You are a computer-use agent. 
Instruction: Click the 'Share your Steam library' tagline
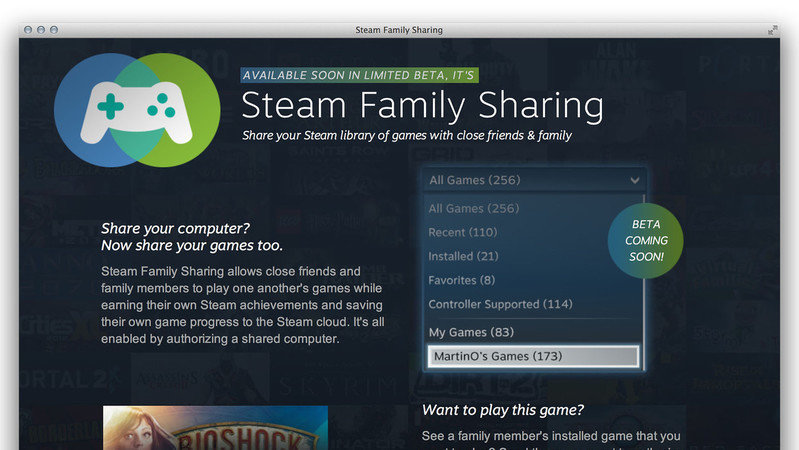tap(407, 136)
